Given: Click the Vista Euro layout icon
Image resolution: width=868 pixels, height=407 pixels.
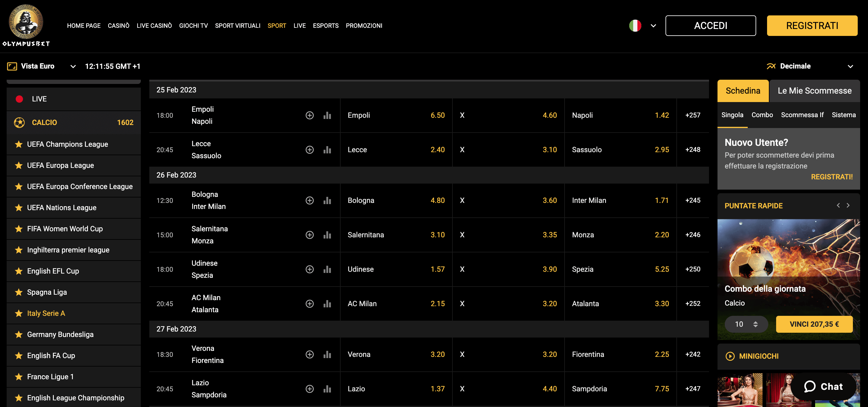Looking at the screenshot, I should (x=12, y=66).
